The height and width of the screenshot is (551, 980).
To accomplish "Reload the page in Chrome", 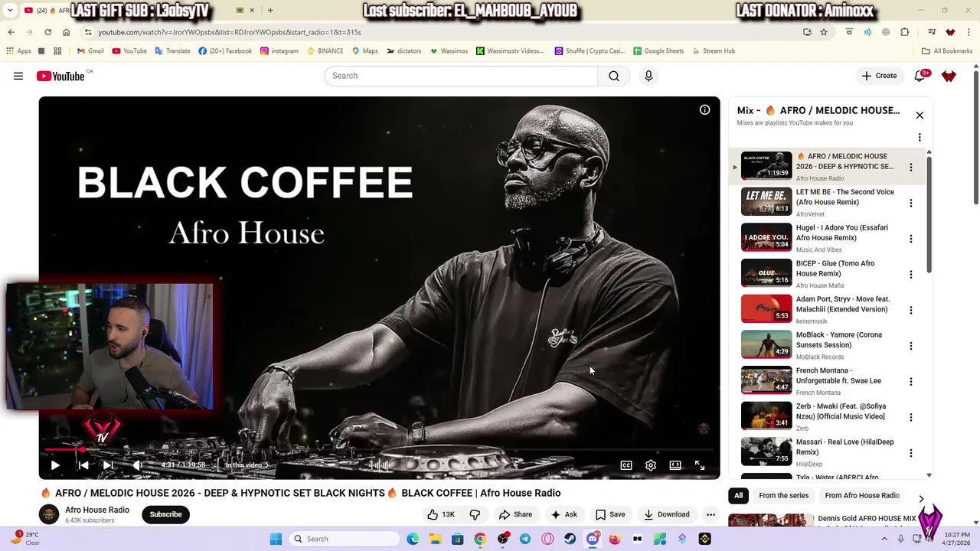I will (x=47, y=32).
